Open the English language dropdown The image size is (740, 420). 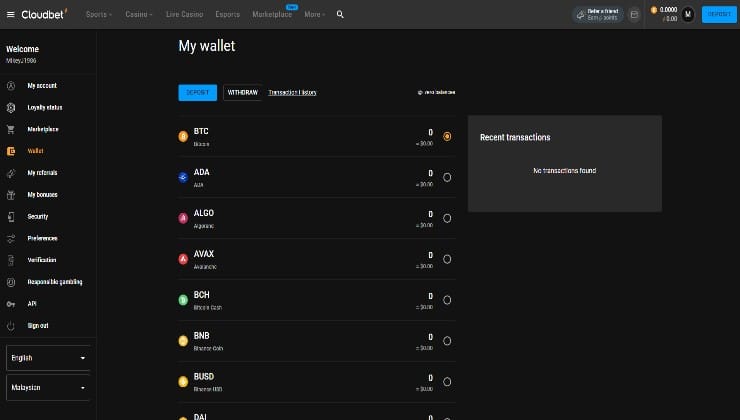click(x=48, y=358)
